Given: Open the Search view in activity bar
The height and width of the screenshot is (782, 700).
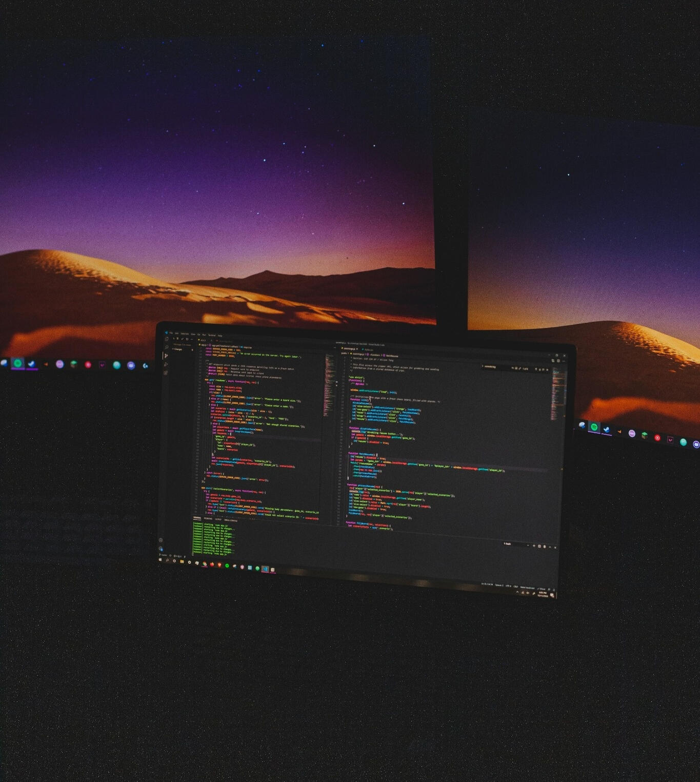Looking at the screenshot, I should [x=166, y=347].
